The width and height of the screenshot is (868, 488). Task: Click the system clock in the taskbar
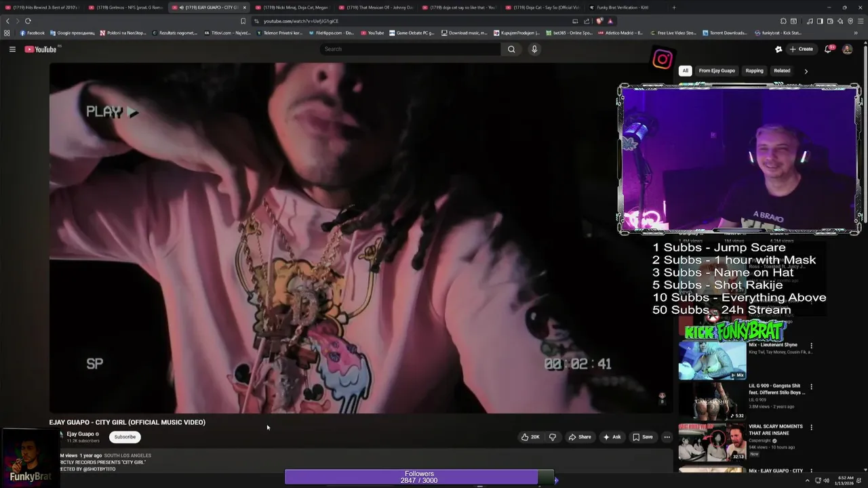(x=846, y=480)
